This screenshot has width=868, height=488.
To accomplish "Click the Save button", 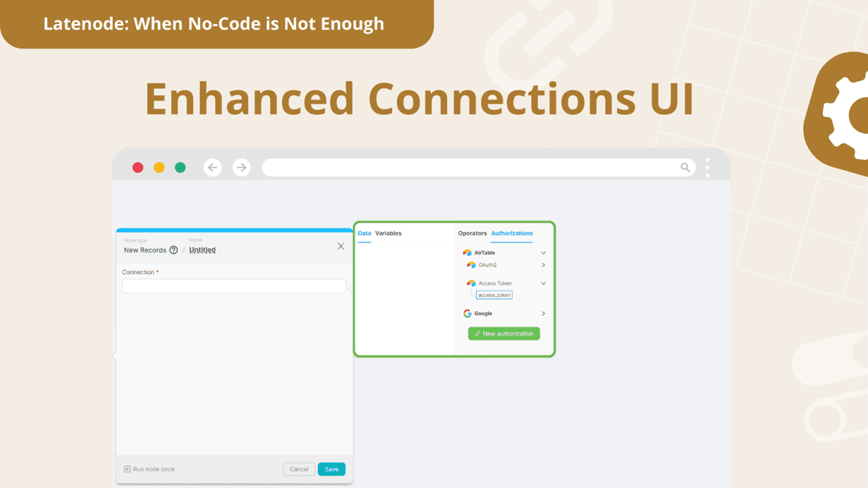I will coord(331,469).
